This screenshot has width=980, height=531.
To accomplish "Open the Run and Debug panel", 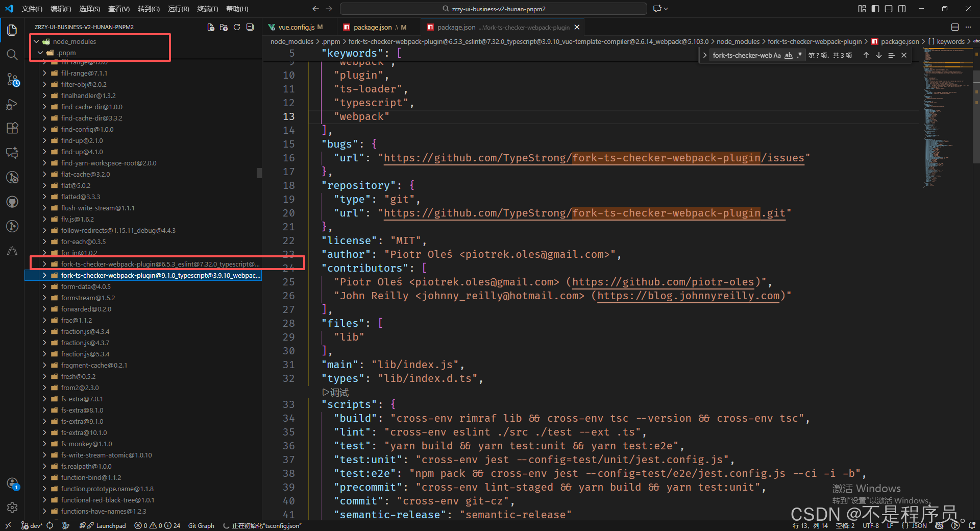I will pos(12,104).
